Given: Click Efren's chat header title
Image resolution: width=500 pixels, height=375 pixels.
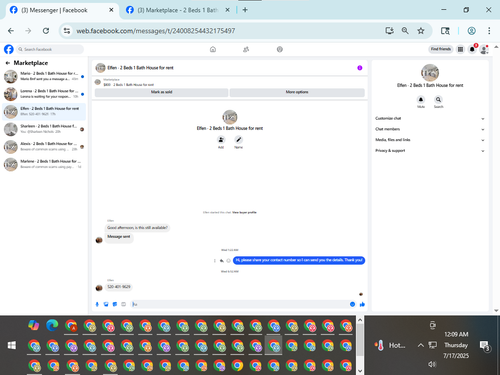Looking at the screenshot, I should point(140,68).
